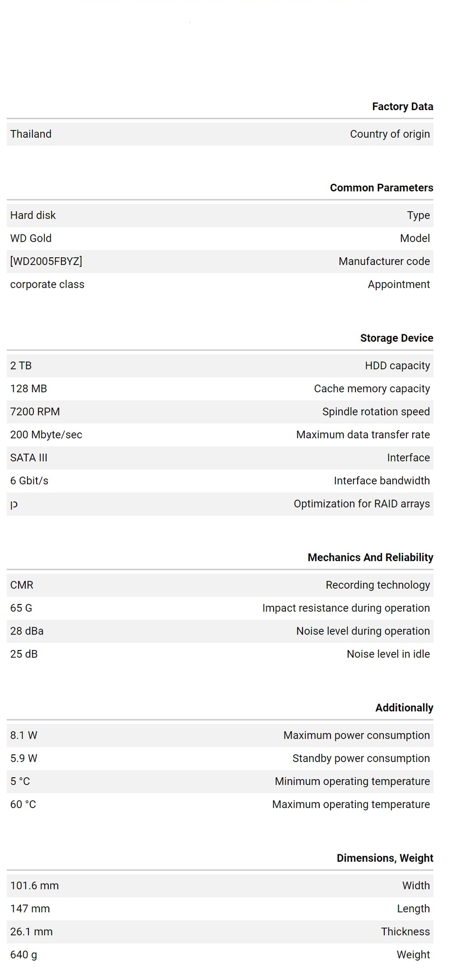475x980 pixels.
Task: Click the 'Manufacturer code' label
Action: (384, 261)
